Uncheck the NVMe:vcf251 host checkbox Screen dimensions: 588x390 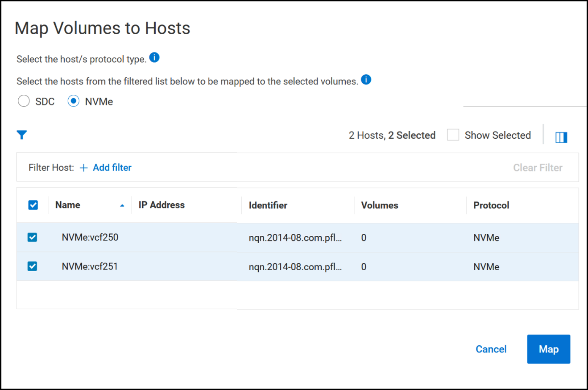point(32,266)
